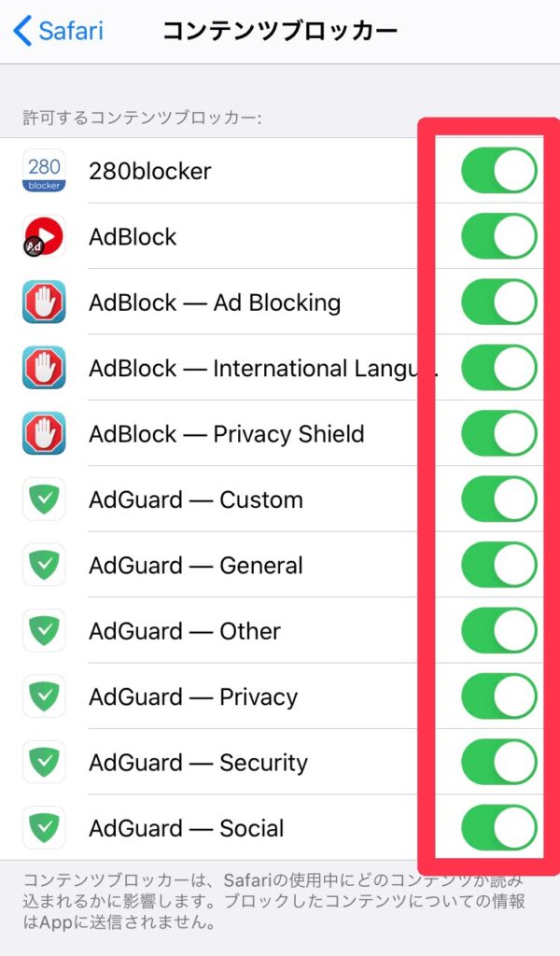Screen dimensions: 560x956
Task: Toggle AdGuard Security content blocker off
Action: [498, 762]
